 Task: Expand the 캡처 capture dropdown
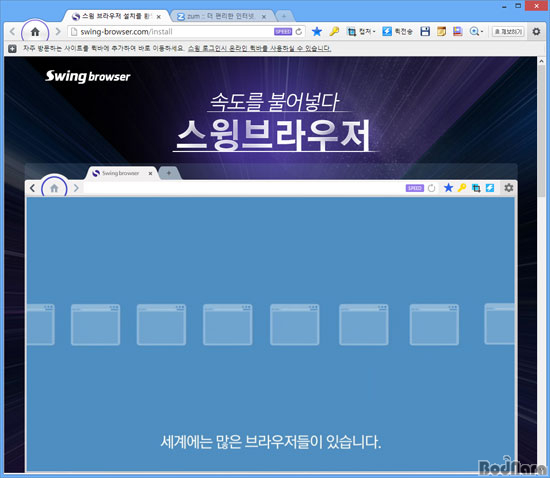pyautogui.click(x=361, y=32)
